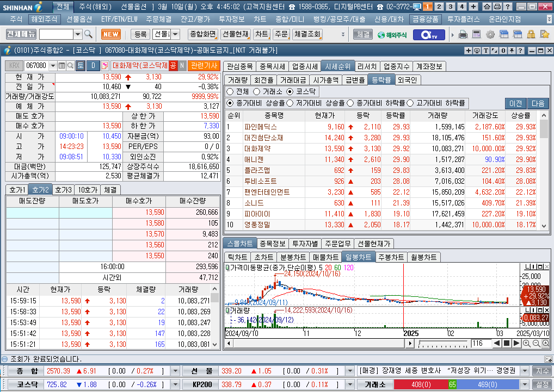Select the 코스닥 market radio button
554x392 pixels.
[x=290, y=92]
